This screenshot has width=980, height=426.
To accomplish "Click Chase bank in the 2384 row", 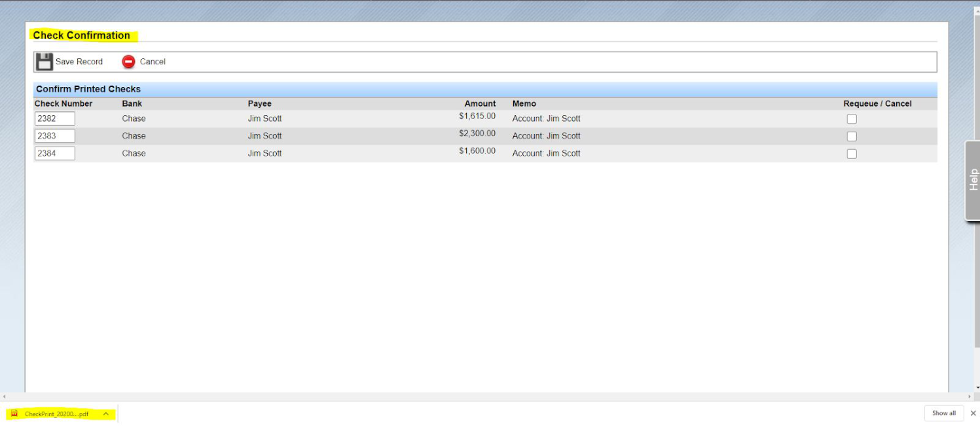I will pyautogui.click(x=134, y=153).
